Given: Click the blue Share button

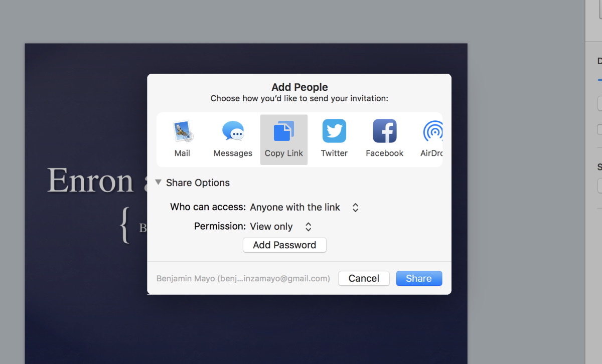Looking at the screenshot, I should click(419, 278).
